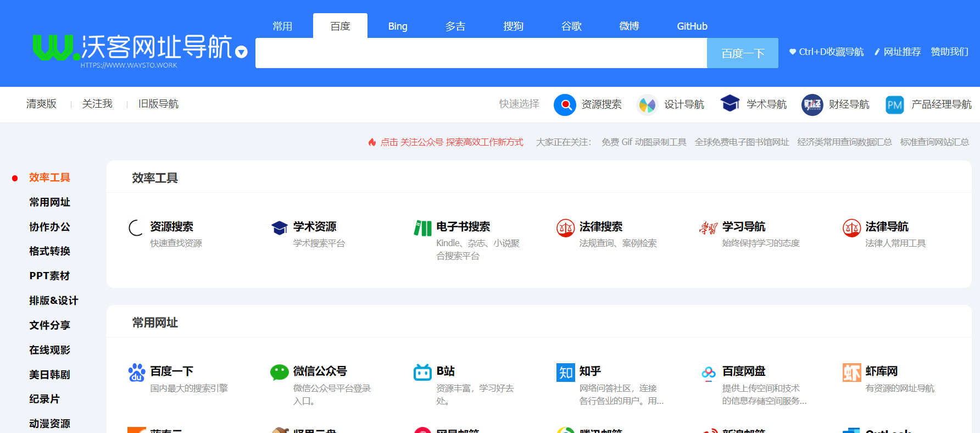
Task: Select 常用网址 in the sidebar
Action: pyautogui.click(x=49, y=202)
